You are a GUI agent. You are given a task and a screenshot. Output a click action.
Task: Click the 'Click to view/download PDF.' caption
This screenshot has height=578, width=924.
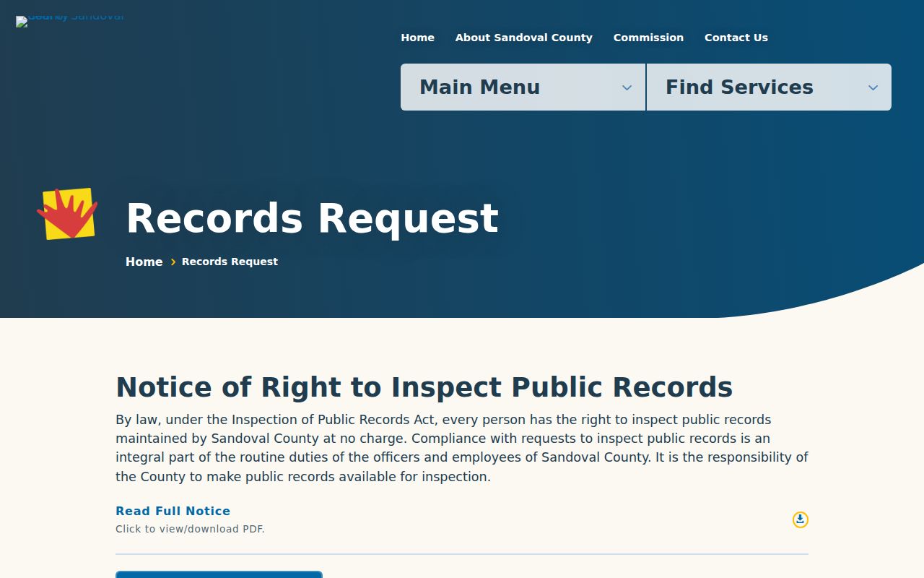190,529
